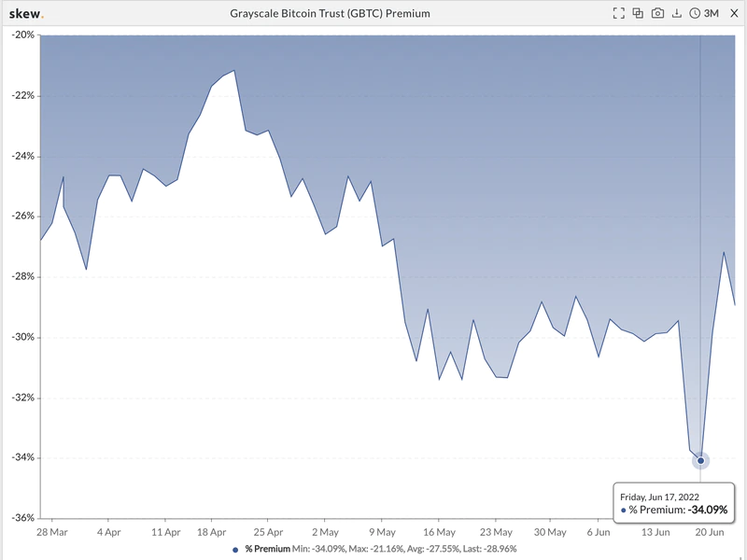Click the highlighted June 17 data point
The width and height of the screenshot is (747, 560).
coord(700,460)
